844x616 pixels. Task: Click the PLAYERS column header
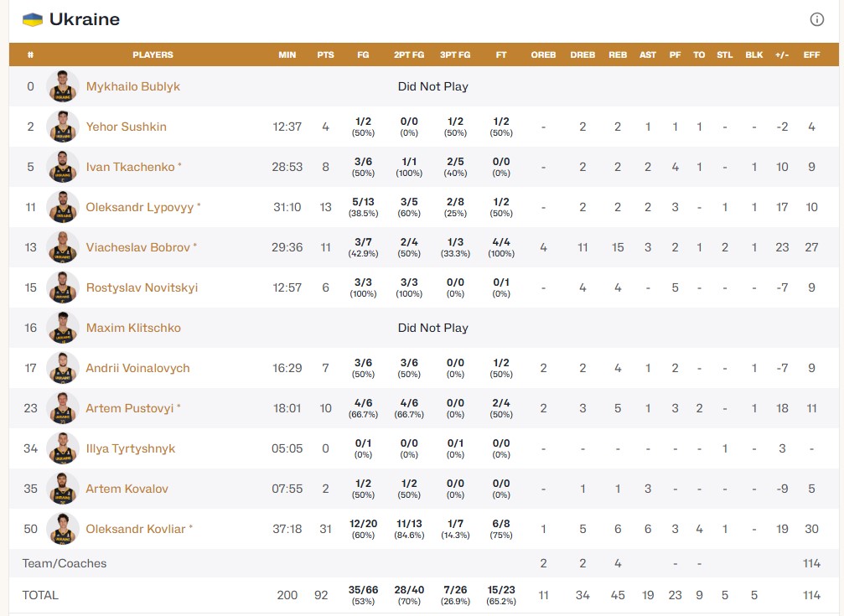153,55
